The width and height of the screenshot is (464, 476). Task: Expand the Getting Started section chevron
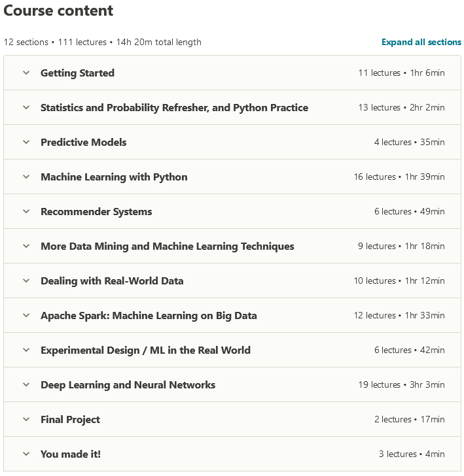coord(26,73)
